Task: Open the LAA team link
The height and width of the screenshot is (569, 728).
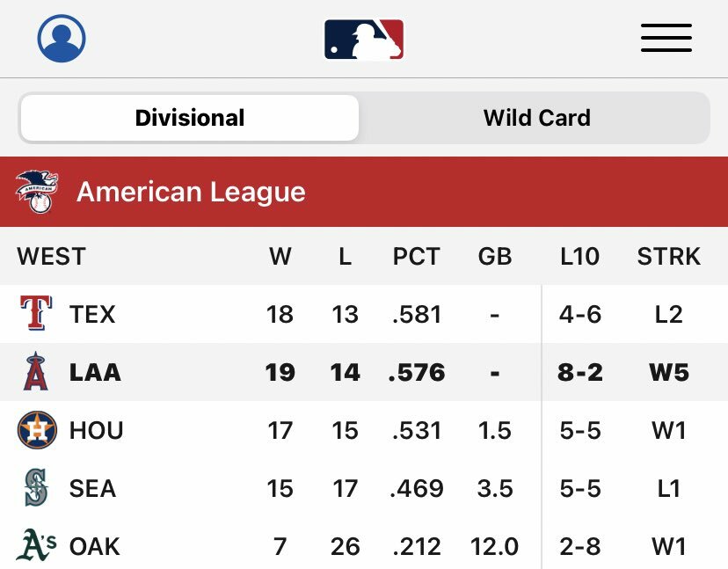Action: (x=95, y=372)
